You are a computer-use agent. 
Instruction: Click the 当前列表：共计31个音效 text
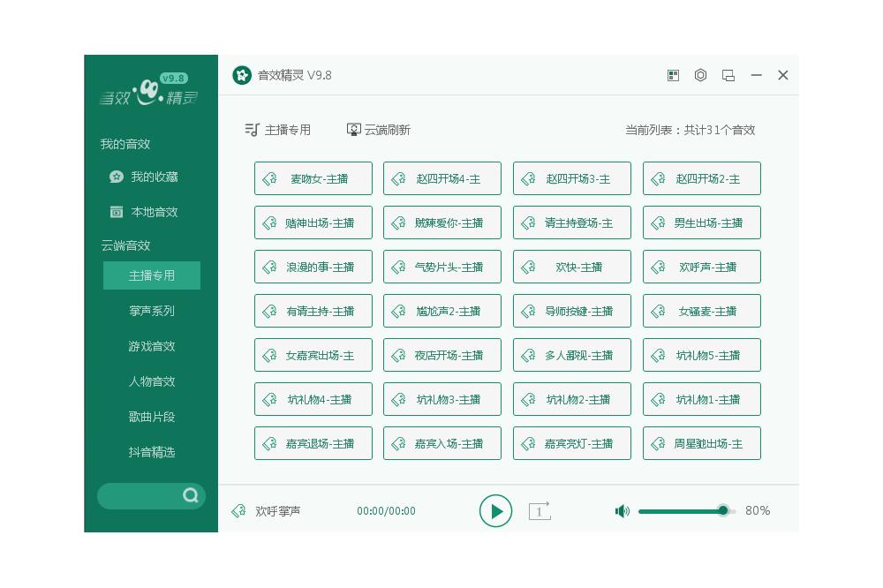tap(691, 130)
